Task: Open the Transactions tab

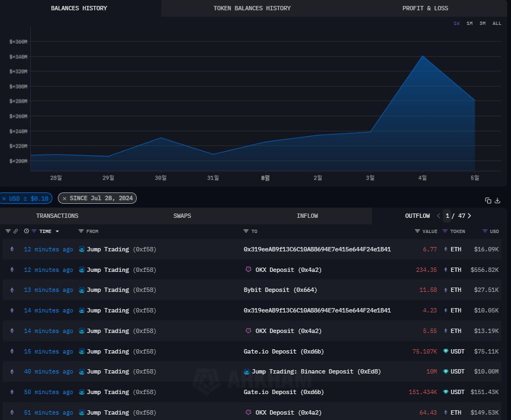Action: (x=57, y=216)
